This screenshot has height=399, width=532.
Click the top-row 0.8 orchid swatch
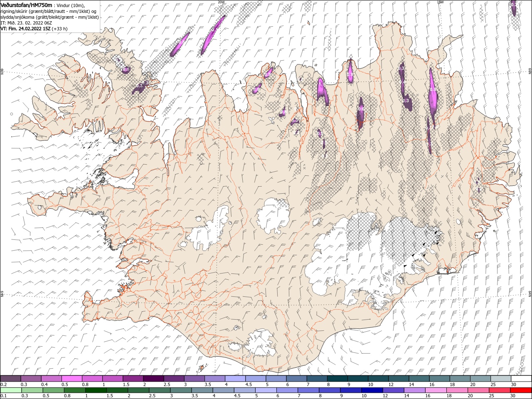pyautogui.click(x=92, y=379)
